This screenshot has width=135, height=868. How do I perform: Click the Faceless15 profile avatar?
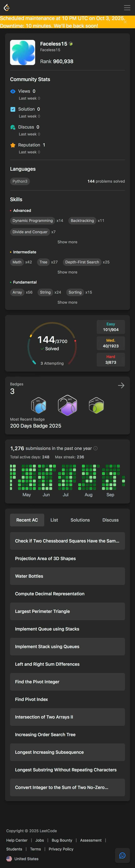(23, 52)
